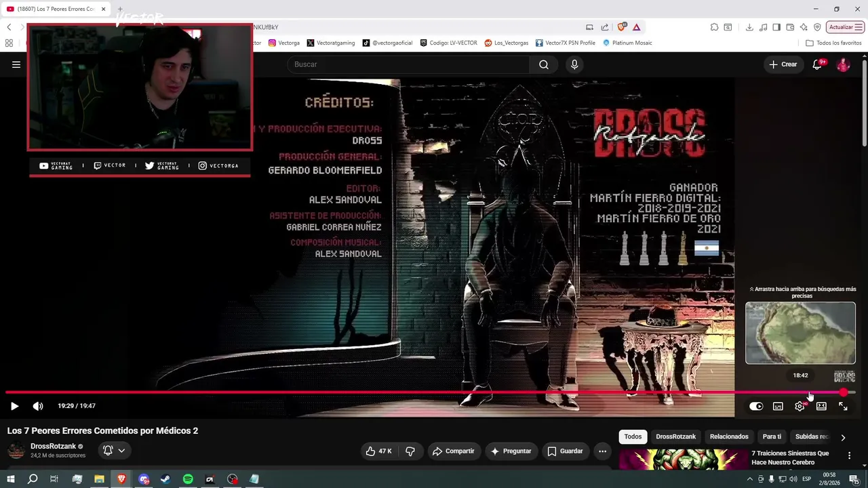Viewport: 868px width, 488px height.
Task: Open the 7 Traiciones Siniestras video title
Action: (790, 457)
